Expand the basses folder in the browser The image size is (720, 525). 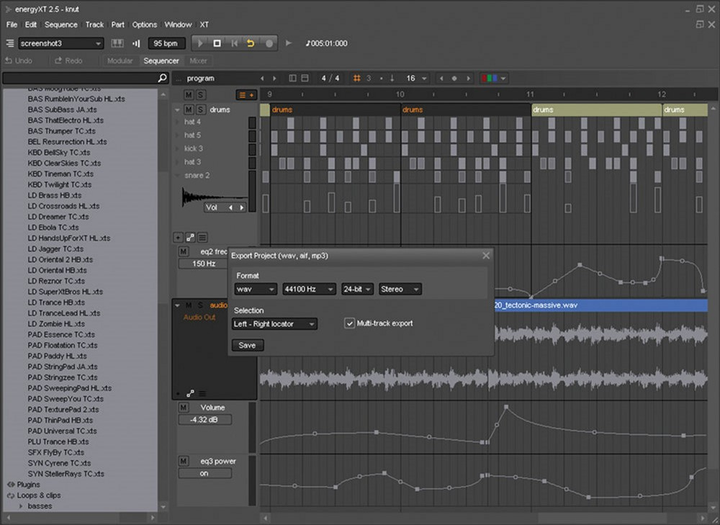click(x=21, y=506)
